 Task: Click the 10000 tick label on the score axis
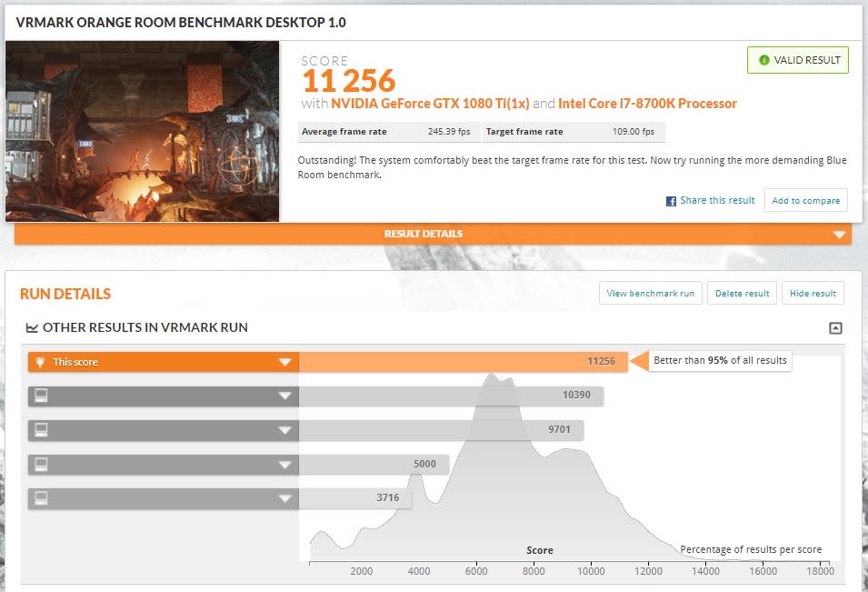[x=591, y=571]
